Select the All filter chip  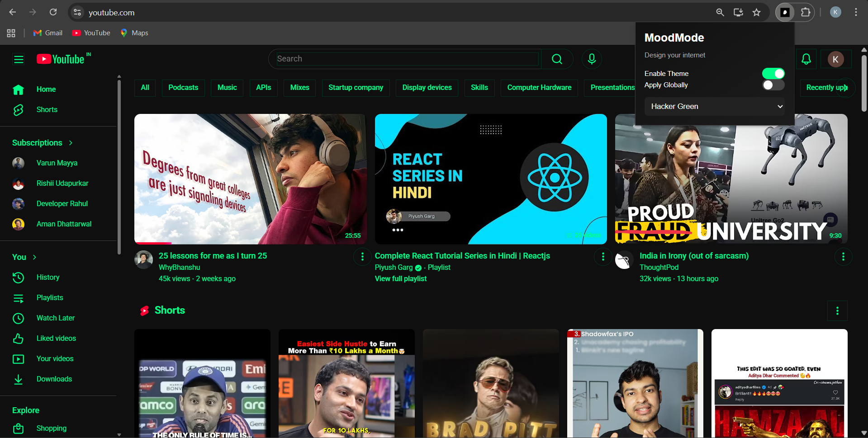click(145, 88)
